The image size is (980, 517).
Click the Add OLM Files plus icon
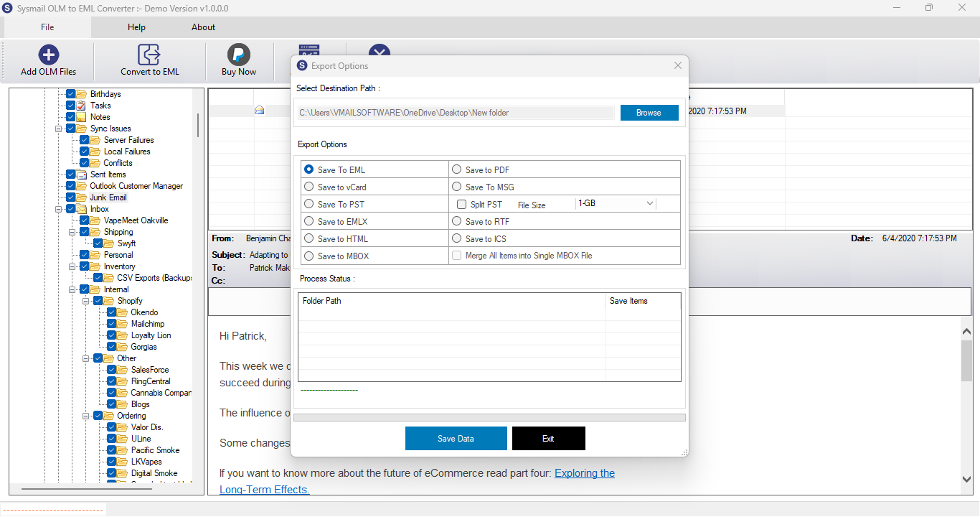tap(49, 55)
